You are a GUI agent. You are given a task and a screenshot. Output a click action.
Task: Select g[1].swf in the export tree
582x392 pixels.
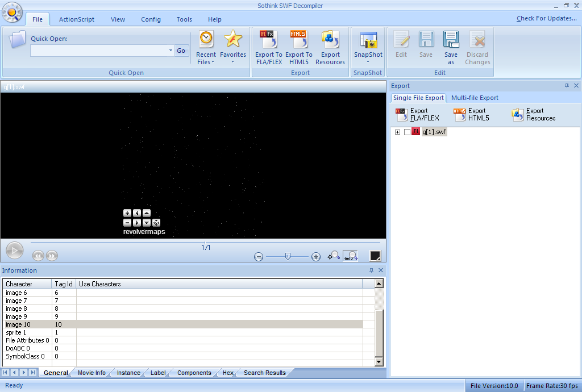[x=434, y=132]
